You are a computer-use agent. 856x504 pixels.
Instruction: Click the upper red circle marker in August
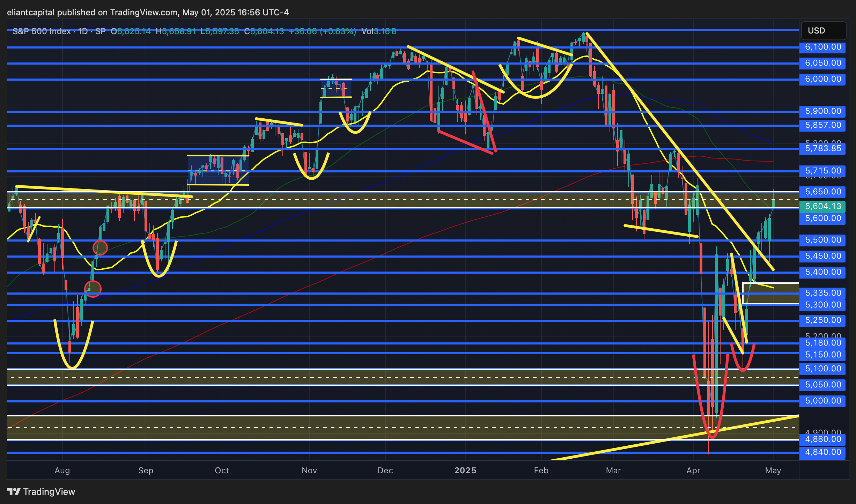(100, 247)
